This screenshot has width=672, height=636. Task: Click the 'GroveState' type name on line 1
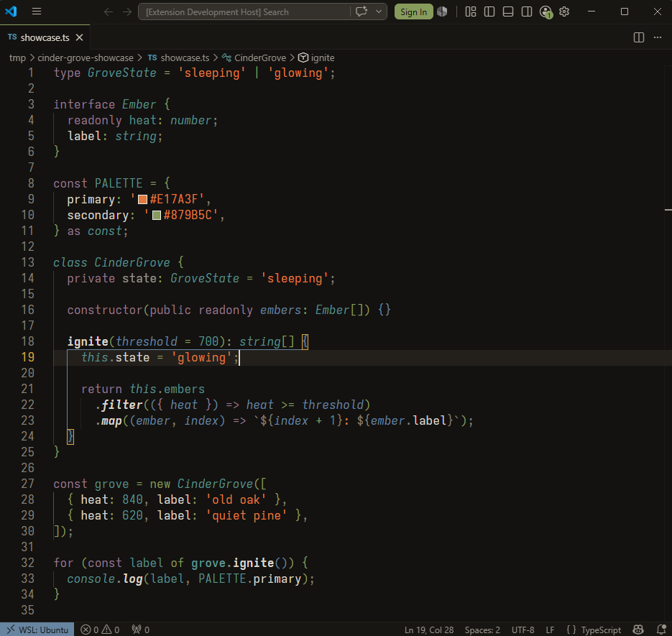coord(122,73)
